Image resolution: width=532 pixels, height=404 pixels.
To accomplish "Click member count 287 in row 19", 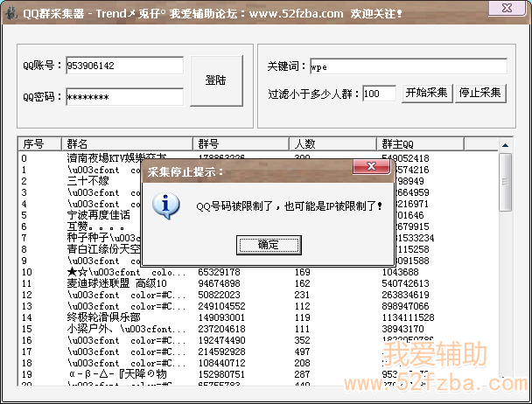I will tap(302, 374).
